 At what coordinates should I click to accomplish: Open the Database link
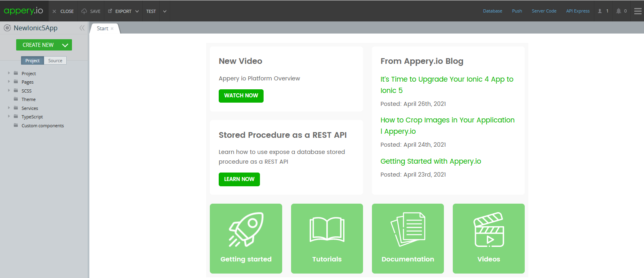[492, 11]
